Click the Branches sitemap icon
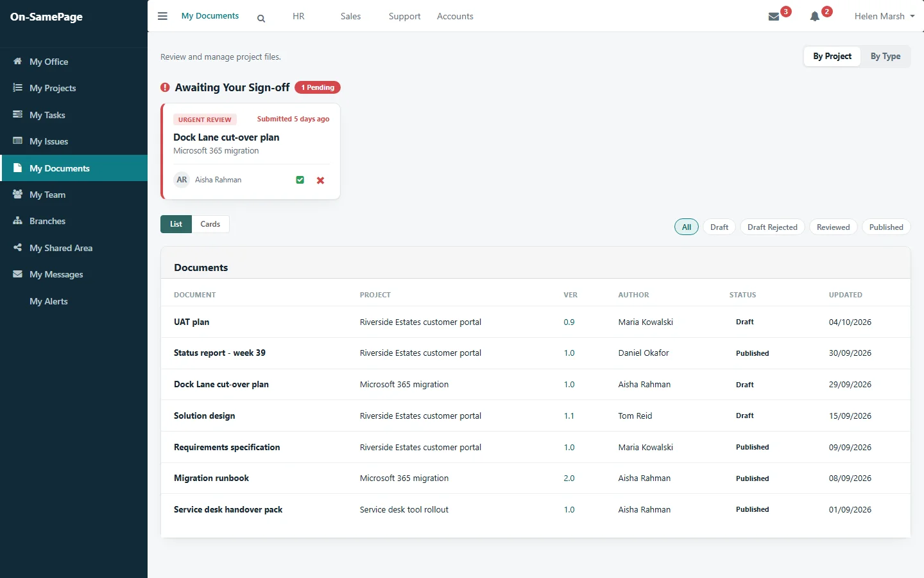 coord(17,220)
